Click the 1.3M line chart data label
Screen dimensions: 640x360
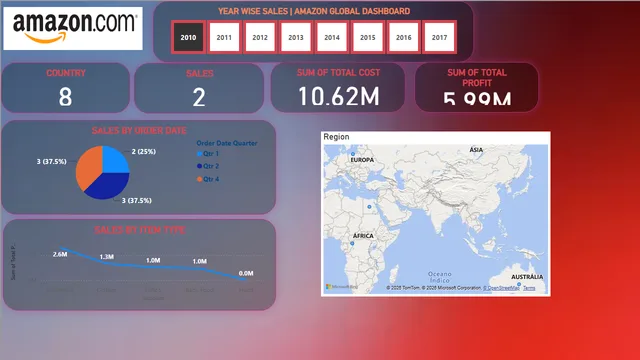(107, 257)
